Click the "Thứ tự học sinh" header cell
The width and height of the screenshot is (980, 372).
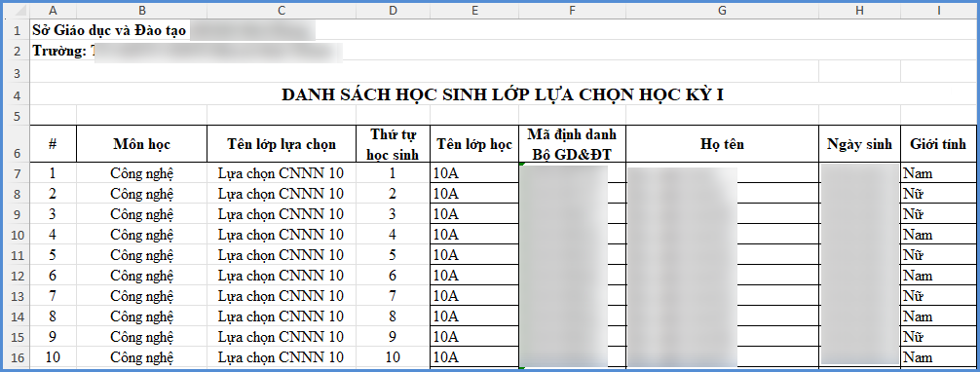(393, 144)
